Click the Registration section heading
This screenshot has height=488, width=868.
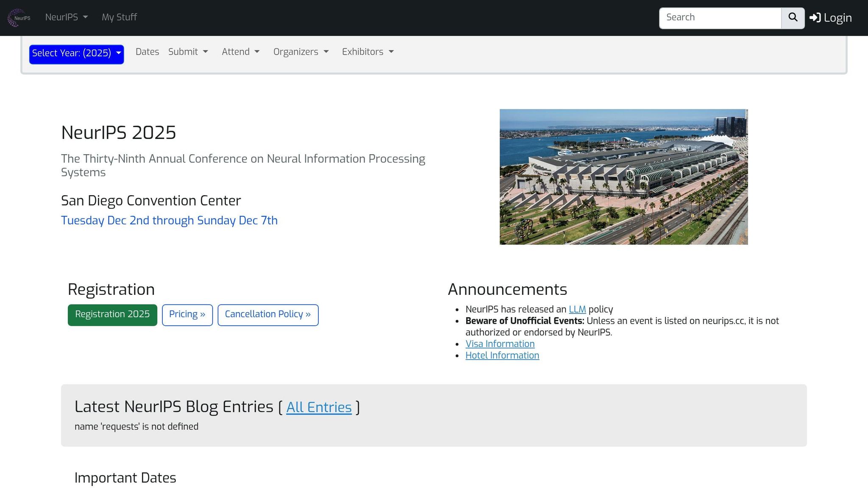[x=111, y=289]
